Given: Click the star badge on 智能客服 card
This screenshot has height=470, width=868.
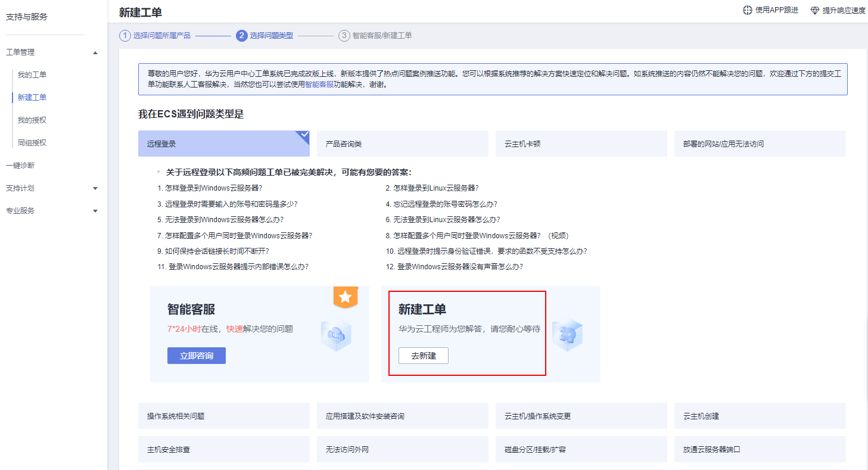Looking at the screenshot, I should coord(346,297).
